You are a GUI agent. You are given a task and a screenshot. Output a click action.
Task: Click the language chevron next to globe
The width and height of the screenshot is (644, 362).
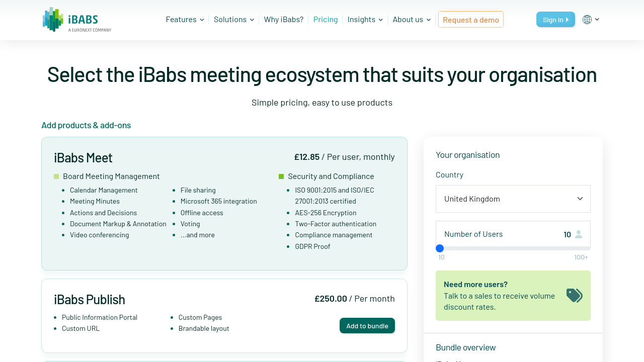tap(597, 20)
